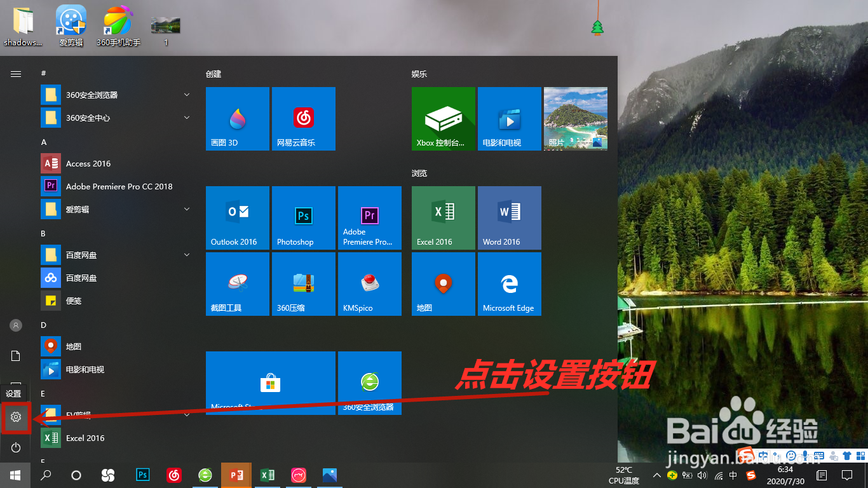
Task: Launch Microsoft Edge tile
Action: pyautogui.click(x=509, y=284)
